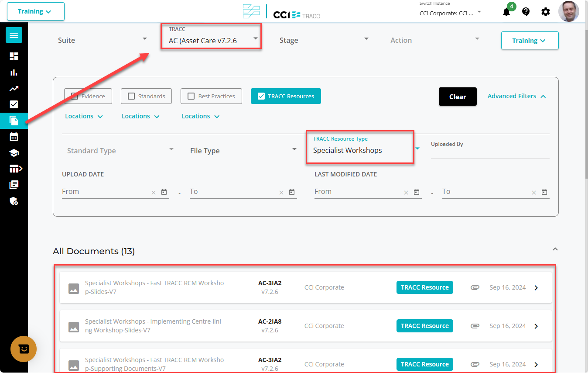Open the Training menu at top left
This screenshot has width=588, height=373.
tap(35, 11)
